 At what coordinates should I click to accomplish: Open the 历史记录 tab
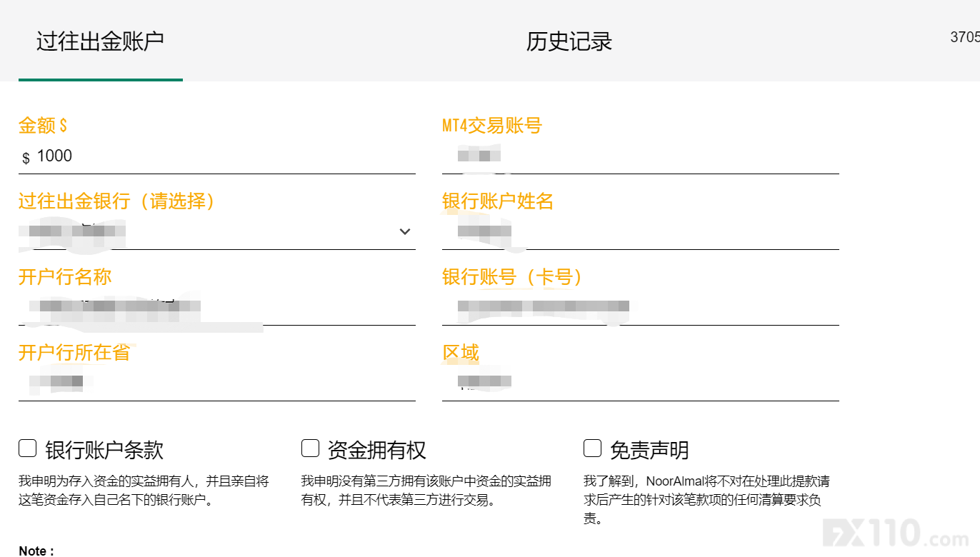pos(569,41)
